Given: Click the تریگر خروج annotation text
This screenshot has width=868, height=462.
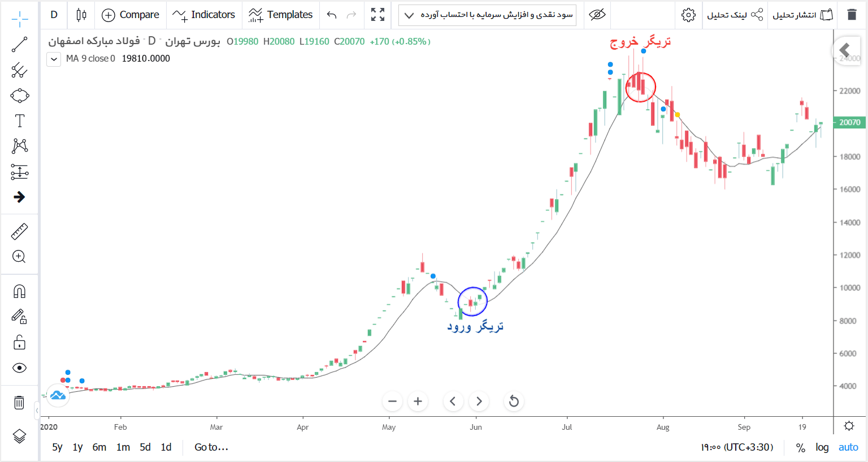Looking at the screenshot, I should (x=640, y=41).
